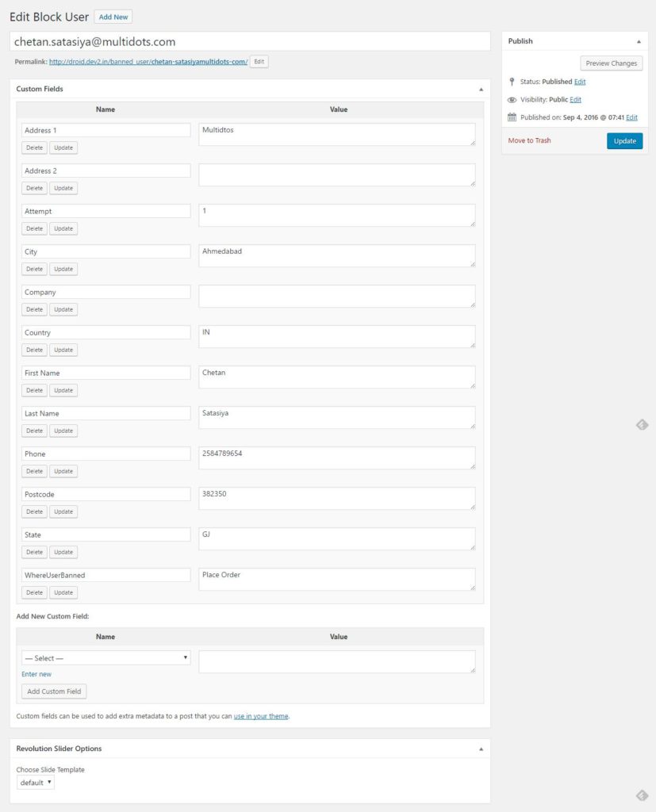This screenshot has width=656, height=812.
Task: Click the WhereUserBanned name field
Action: (x=106, y=575)
